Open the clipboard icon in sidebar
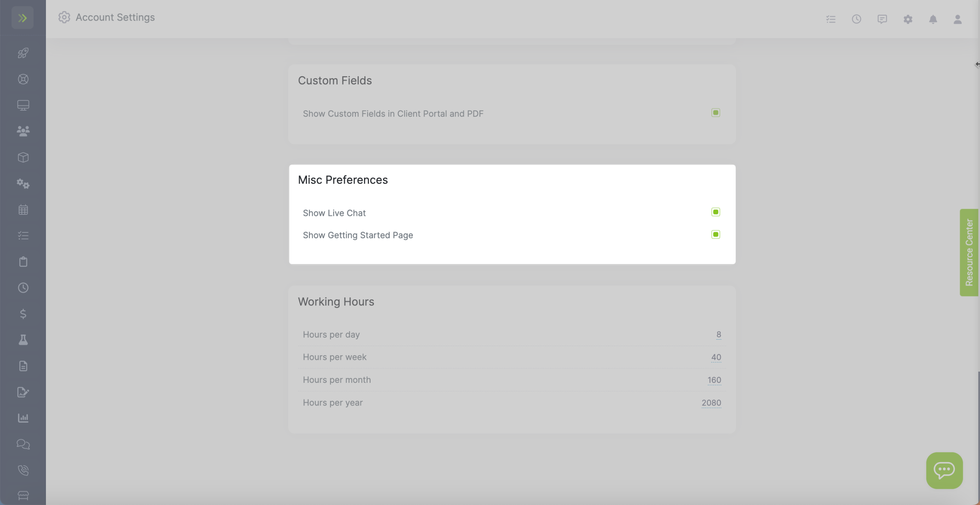980x505 pixels. coord(23,261)
